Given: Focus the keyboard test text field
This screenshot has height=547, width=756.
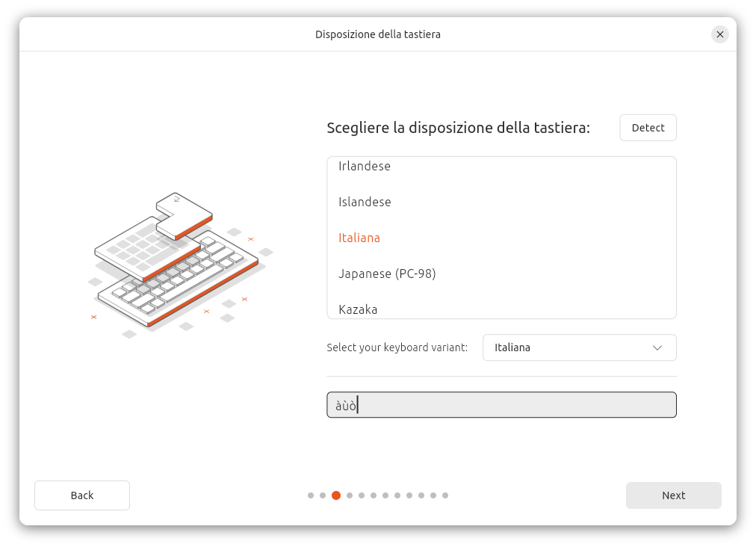Looking at the screenshot, I should pyautogui.click(x=501, y=405).
